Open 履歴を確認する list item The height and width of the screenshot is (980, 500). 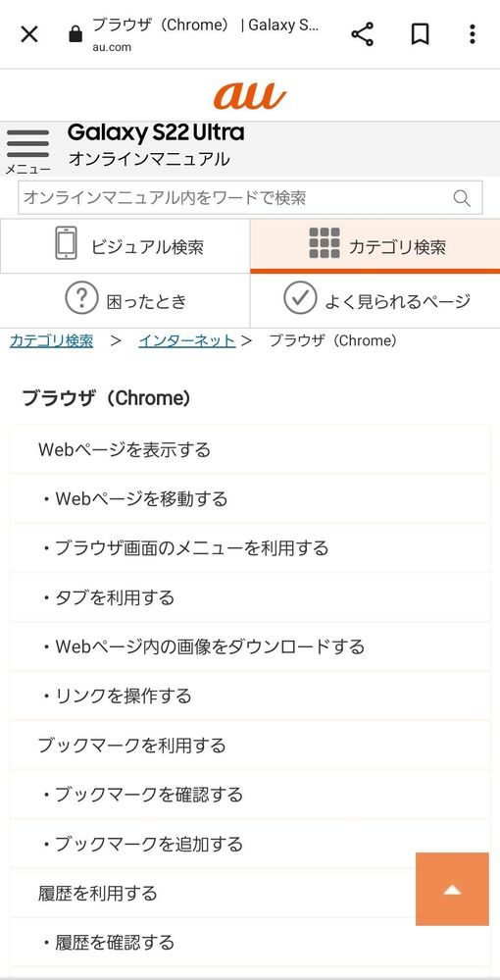[x=250, y=942]
